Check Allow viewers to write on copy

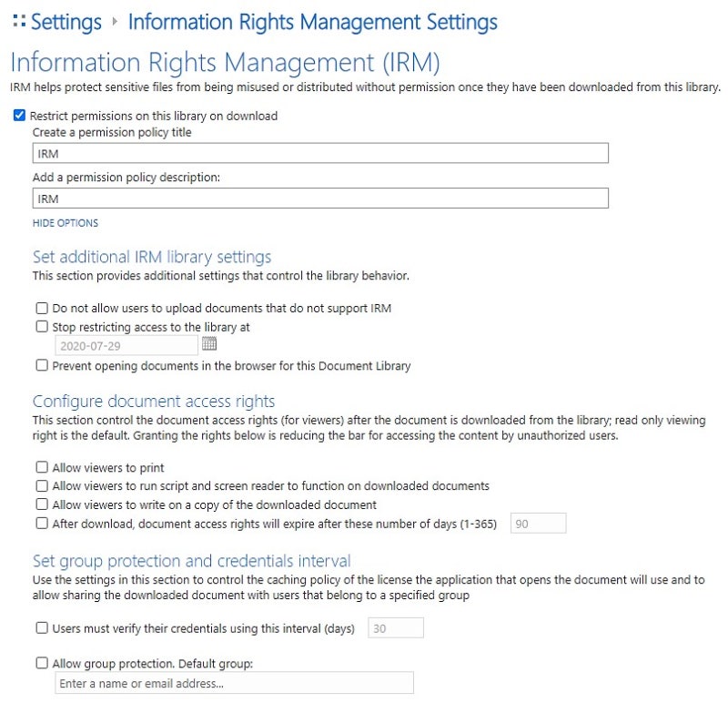(42, 504)
